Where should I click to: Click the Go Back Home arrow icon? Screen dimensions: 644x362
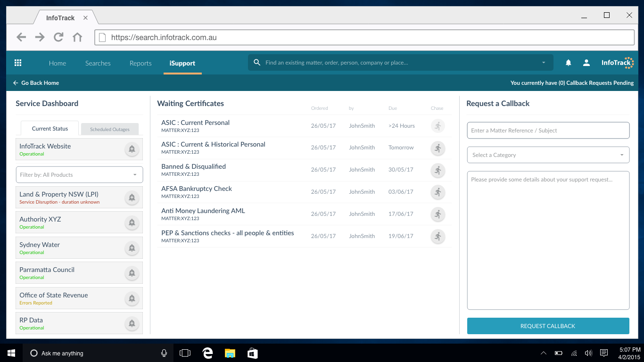point(16,83)
